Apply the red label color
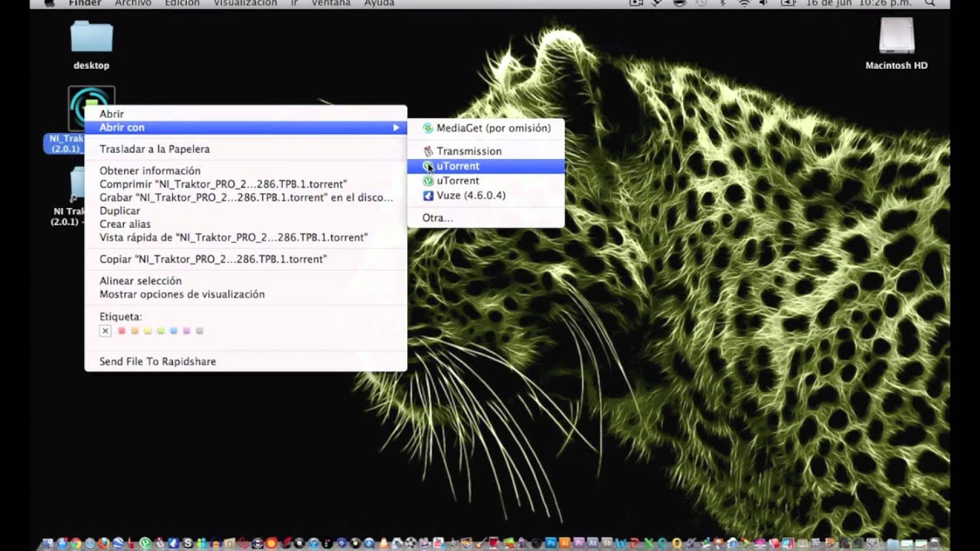 (121, 331)
